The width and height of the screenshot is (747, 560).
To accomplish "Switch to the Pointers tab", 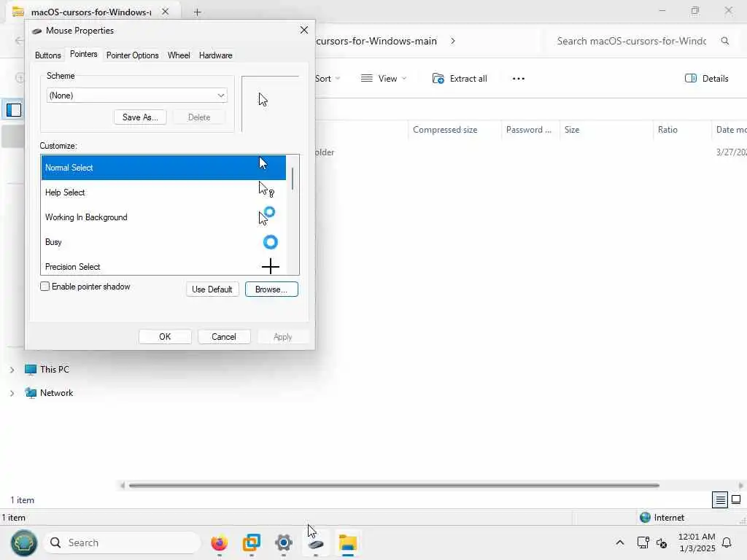I will tap(83, 54).
